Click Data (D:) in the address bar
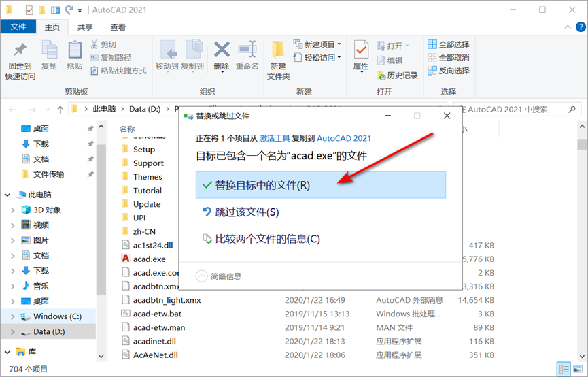Screen dimensions: 588x377 click(x=145, y=109)
